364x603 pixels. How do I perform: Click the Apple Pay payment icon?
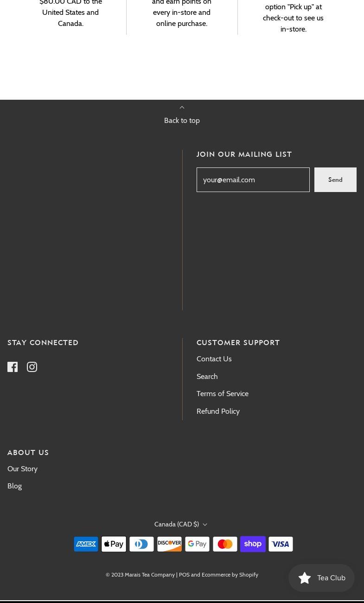[x=114, y=544]
